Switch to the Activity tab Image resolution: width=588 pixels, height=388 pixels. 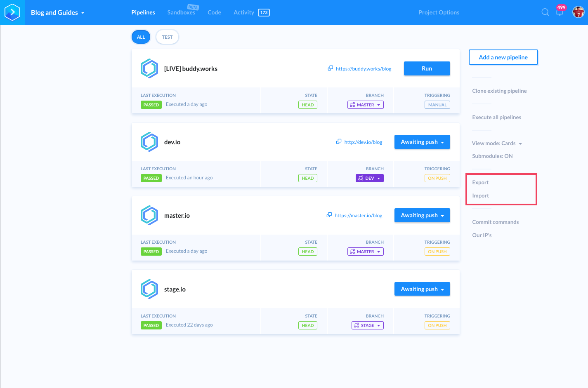click(244, 12)
